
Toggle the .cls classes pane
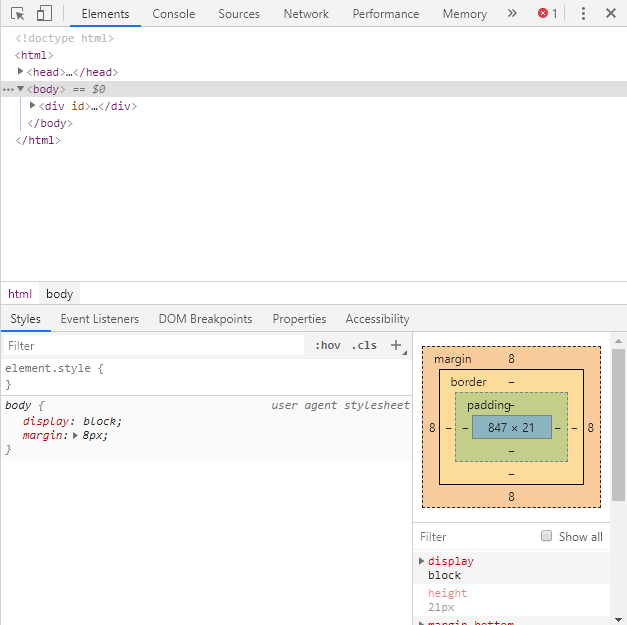(x=364, y=345)
